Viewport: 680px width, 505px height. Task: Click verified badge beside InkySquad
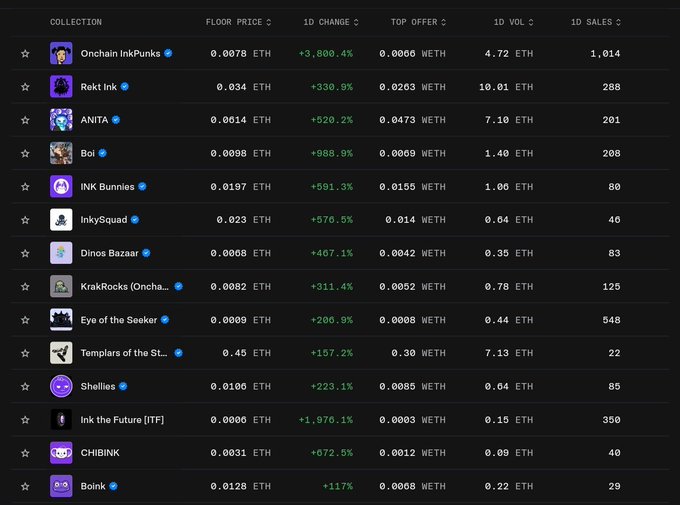click(x=135, y=220)
